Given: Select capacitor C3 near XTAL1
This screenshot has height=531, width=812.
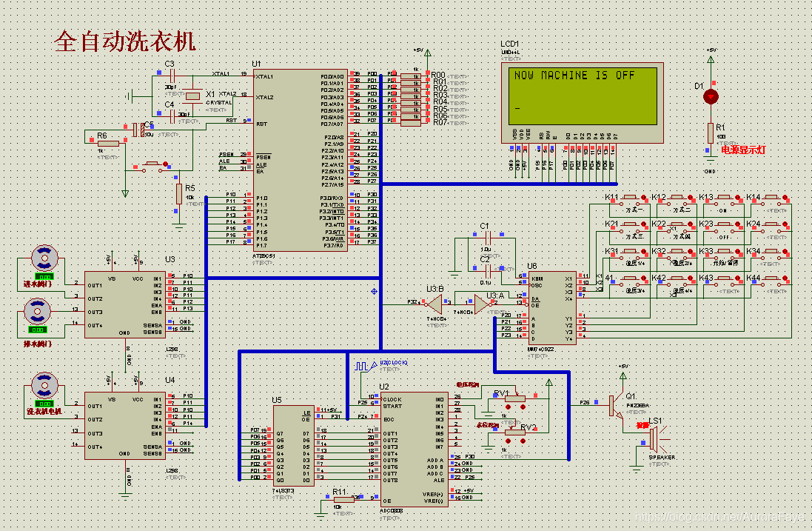Looking at the screenshot, I should click(172, 74).
